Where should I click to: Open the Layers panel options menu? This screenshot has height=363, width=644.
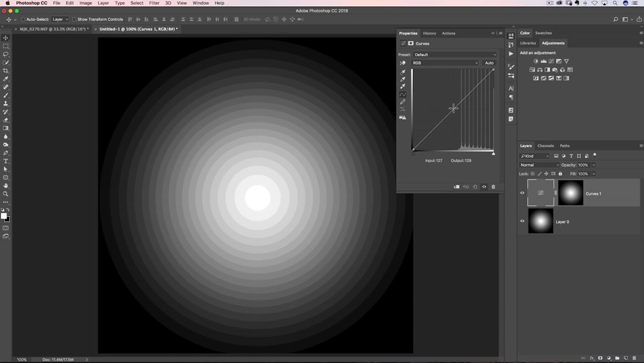641,146
